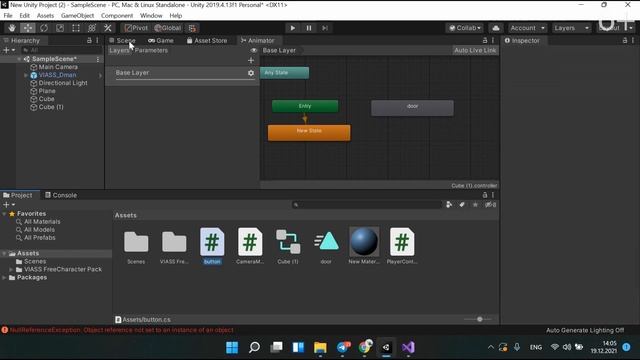
Task: Toggle Pivot/Center handle position
Action: [x=136, y=28]
